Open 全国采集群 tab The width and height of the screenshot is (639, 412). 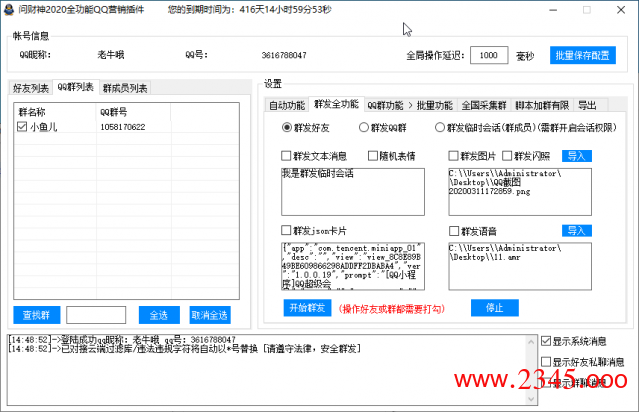pos(484,105)
